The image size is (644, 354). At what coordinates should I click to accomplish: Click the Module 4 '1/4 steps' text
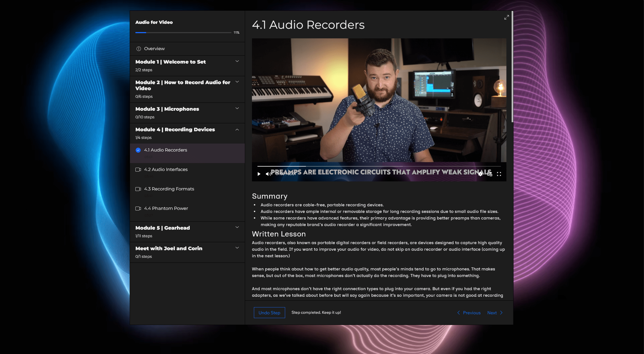click(x=143, y=138)
